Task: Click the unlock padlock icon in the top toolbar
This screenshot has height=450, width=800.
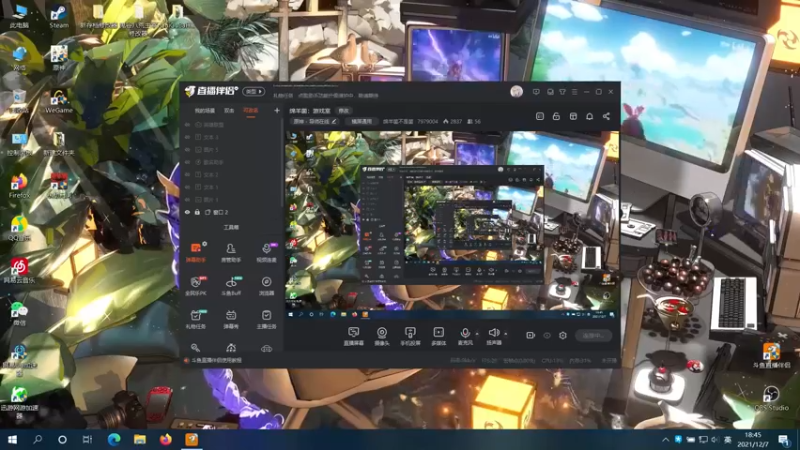Action: point(556,116)
